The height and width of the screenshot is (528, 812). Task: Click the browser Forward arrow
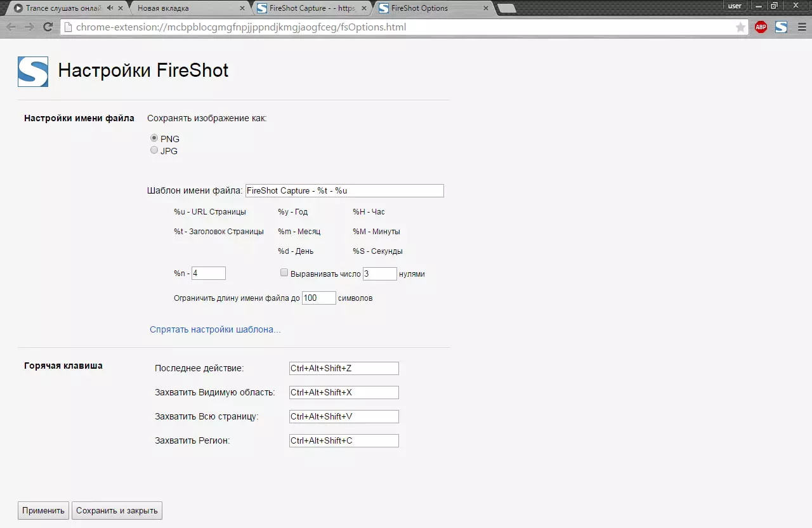(x=29, y=27)
